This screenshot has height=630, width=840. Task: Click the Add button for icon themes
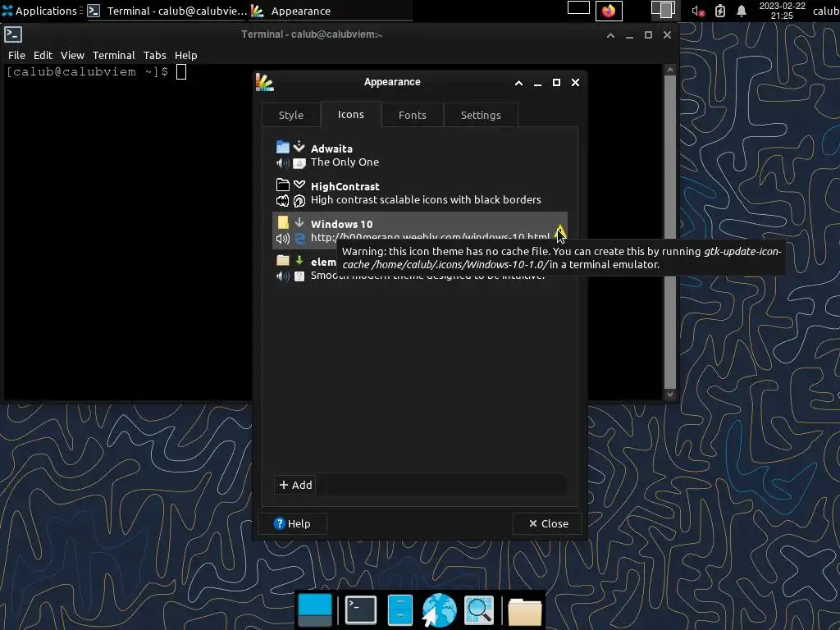pos(295,485)
